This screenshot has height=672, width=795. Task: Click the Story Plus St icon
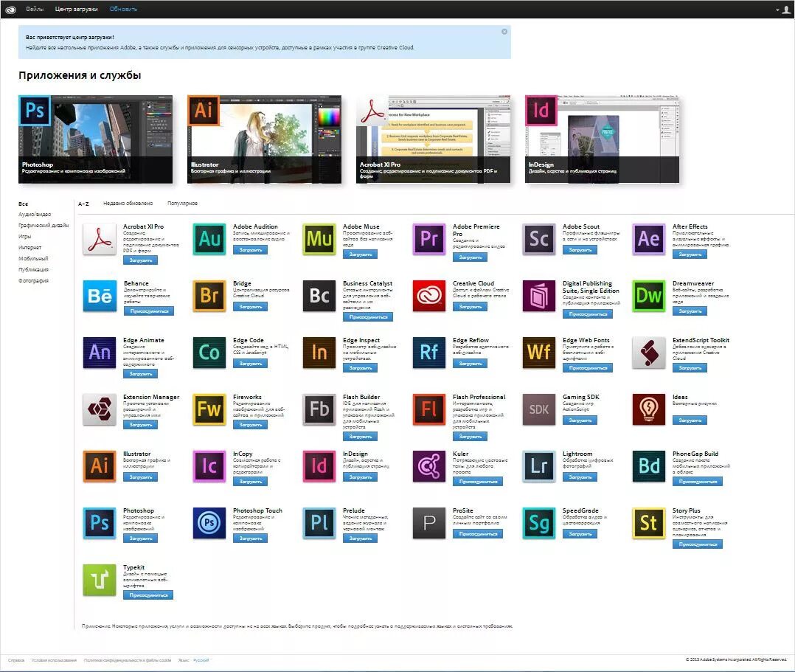tap(649, 523)
